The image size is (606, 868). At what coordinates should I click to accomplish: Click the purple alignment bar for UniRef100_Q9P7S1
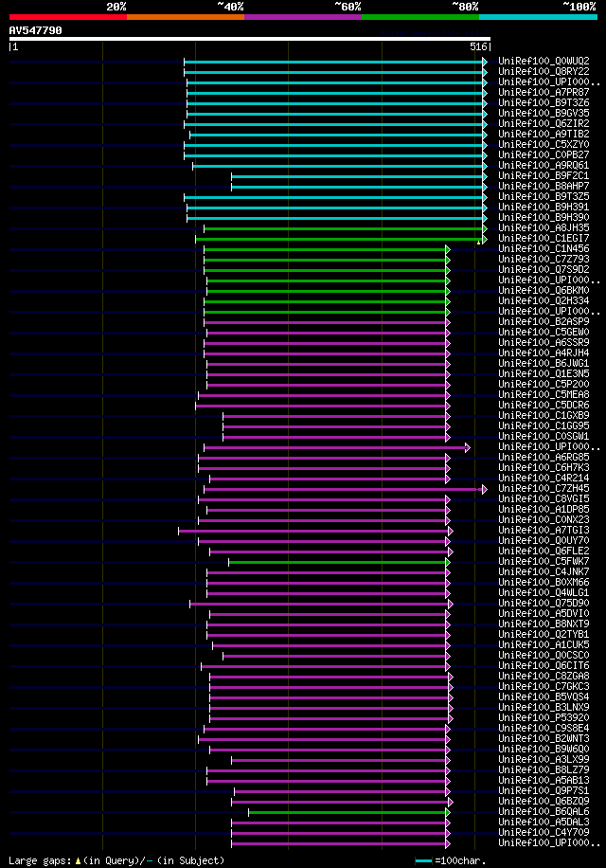tap(340, 791)
